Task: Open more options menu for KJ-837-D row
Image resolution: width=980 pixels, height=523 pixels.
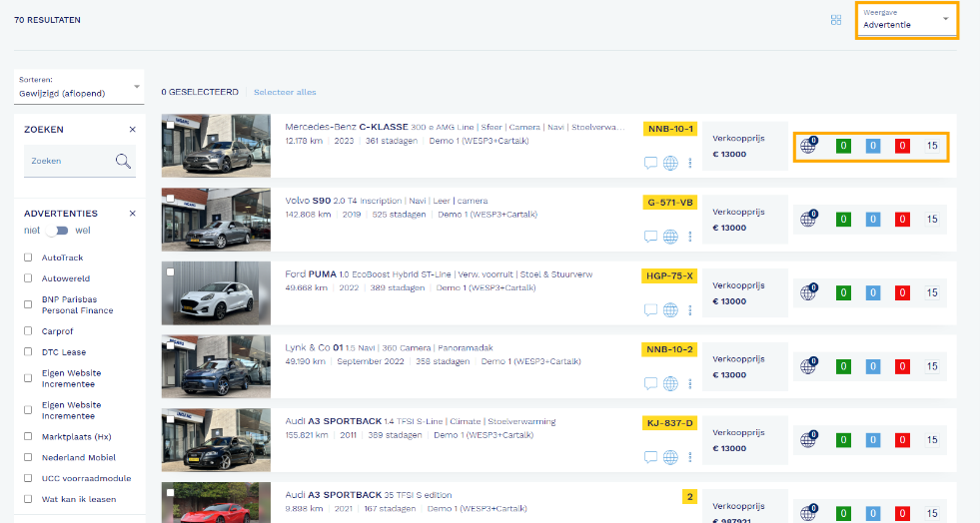Action: (690, 457)
